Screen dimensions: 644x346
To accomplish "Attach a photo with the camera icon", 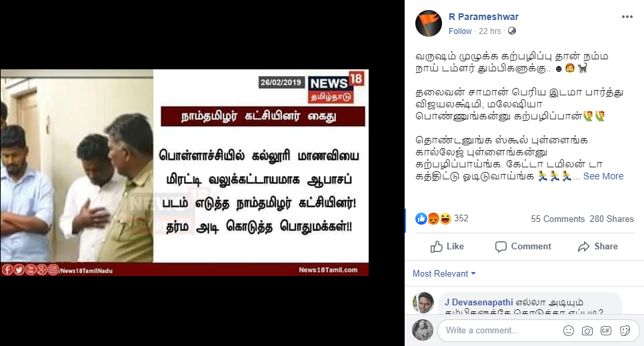I will [587, 331].
